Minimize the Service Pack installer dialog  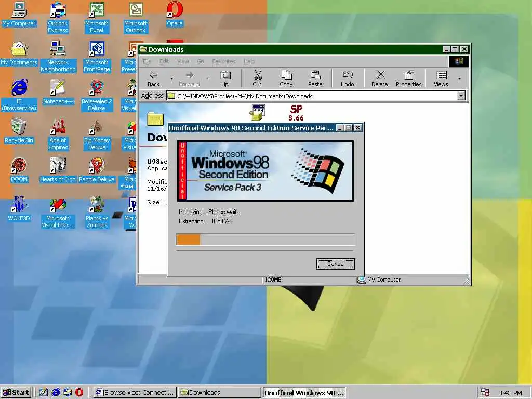click(x=340, y=128)
